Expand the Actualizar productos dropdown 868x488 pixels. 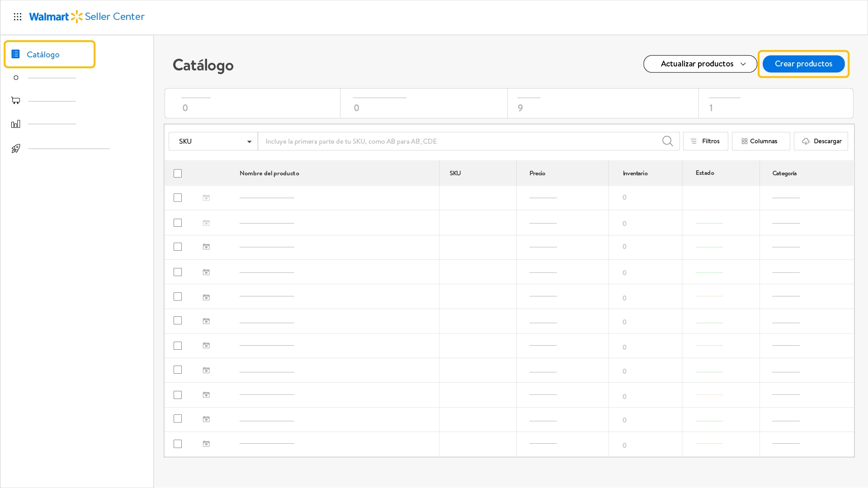(x=700, y=64)
